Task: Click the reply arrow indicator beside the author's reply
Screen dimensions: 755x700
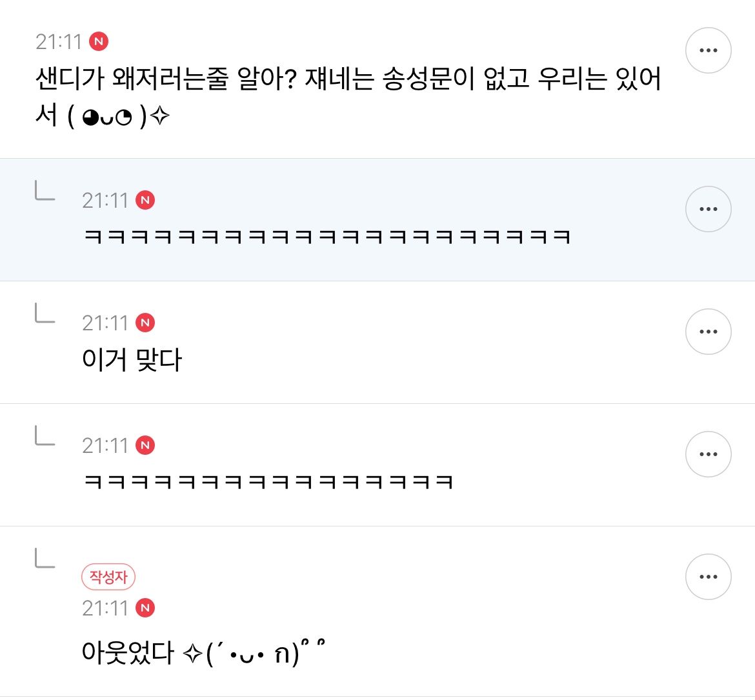Action: coord(45,559)
